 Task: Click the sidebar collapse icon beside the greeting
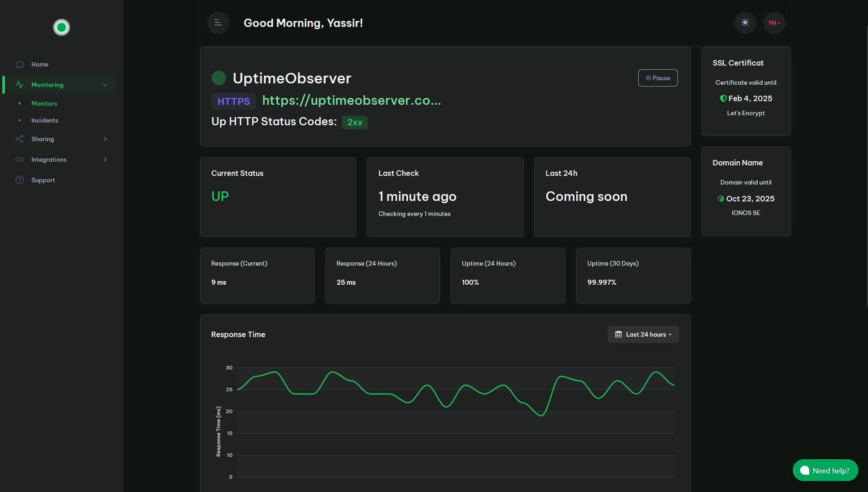click(218, 22)
